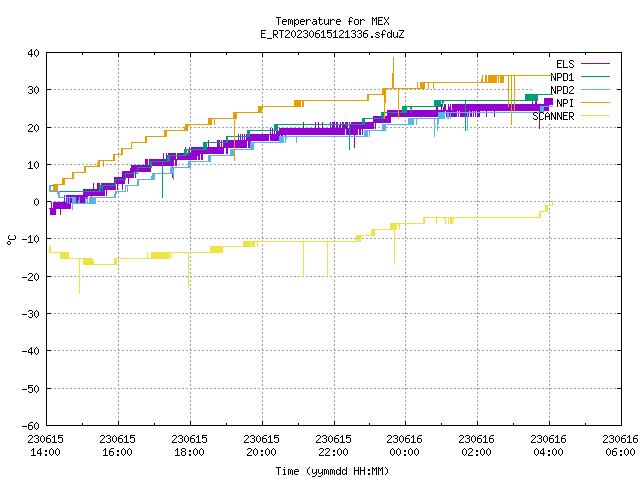The height and width of the screenshot is (480, 640).
Task: Click the NPI legend label
Action: click(565, 103)
